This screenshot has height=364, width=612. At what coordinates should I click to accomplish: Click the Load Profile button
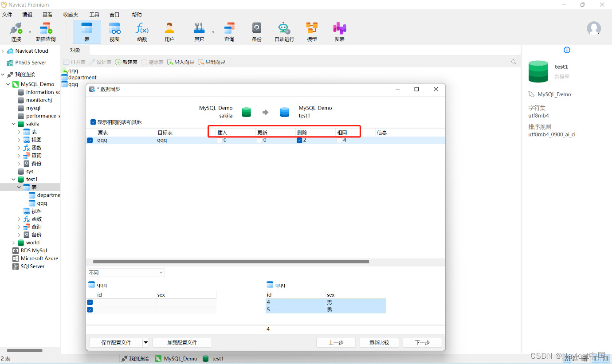pos(182,343)
